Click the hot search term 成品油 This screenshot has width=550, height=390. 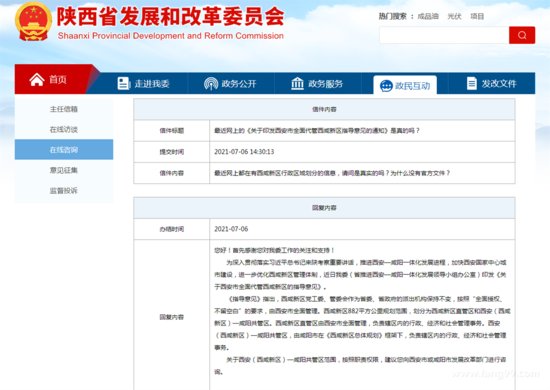tap(428, 16)
